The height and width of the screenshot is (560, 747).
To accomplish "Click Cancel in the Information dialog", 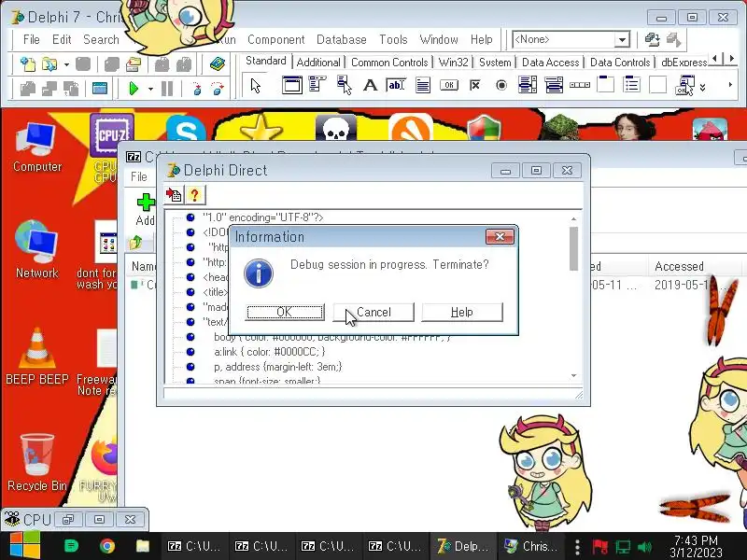I will [x=373, y=312].
